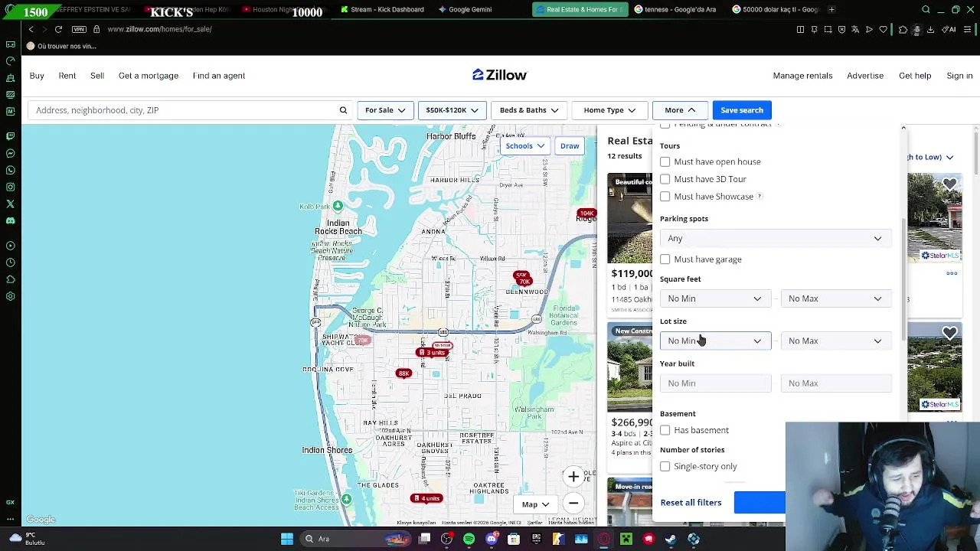
Task: Open Get a mortgage menu
Action: 149,76
